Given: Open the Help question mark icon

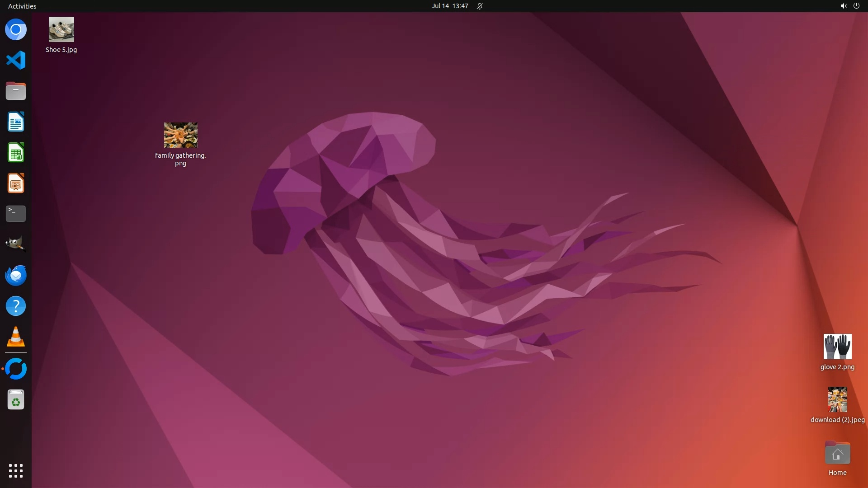Looking at the screenshot, I should (16, 306).
